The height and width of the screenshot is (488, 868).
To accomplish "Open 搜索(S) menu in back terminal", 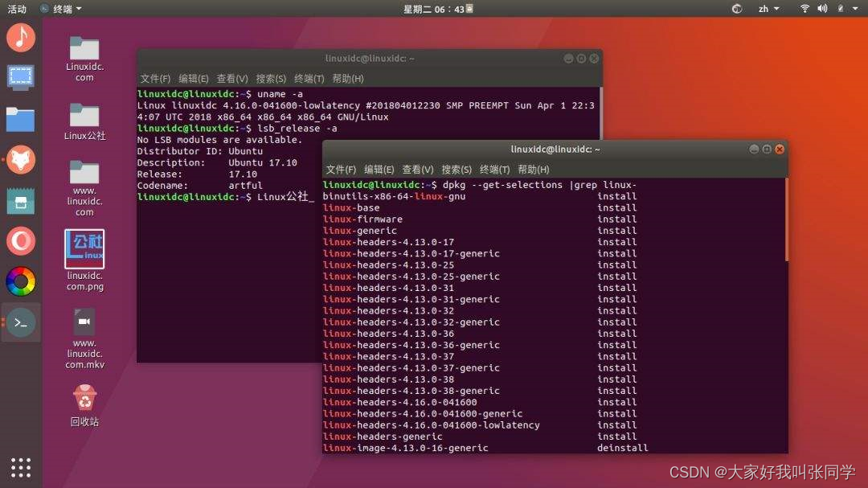I will (271, 79).
